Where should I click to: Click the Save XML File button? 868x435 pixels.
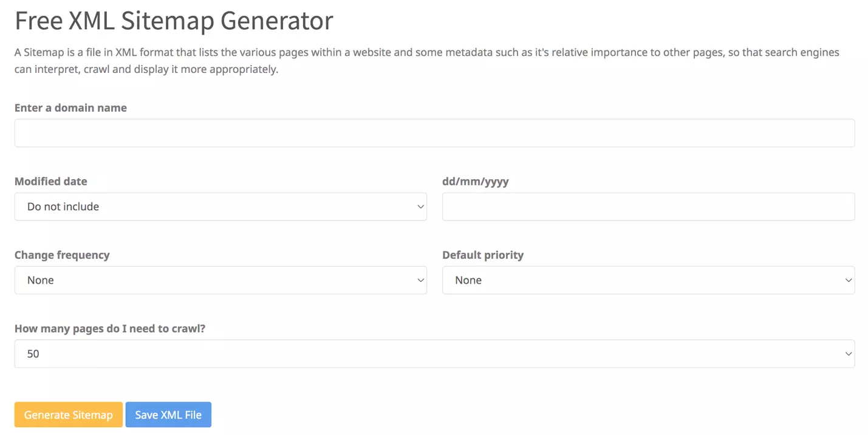[x=168, y=415]
